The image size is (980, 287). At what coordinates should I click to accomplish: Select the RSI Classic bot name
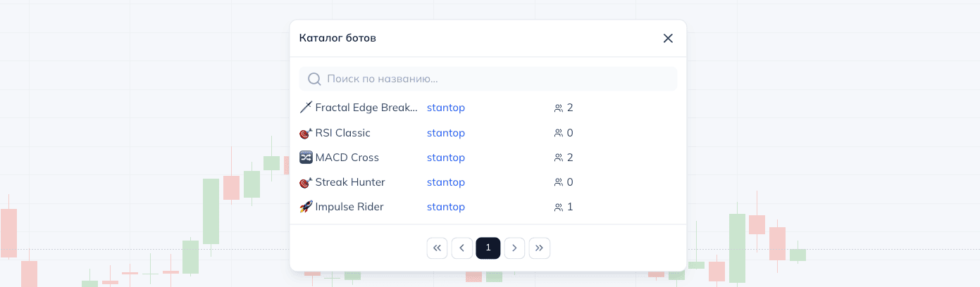342,133
